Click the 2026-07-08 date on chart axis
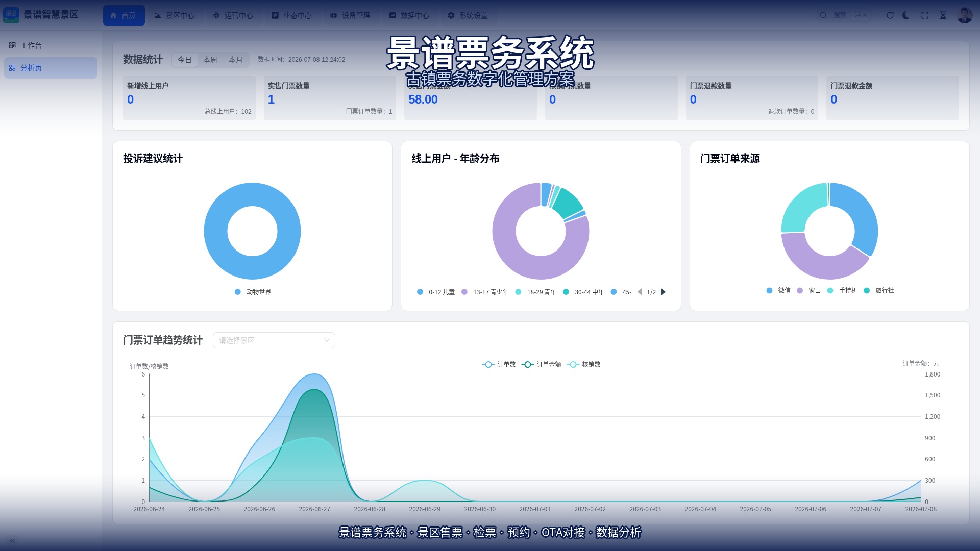The image size is (980, 551). (921, 509)
